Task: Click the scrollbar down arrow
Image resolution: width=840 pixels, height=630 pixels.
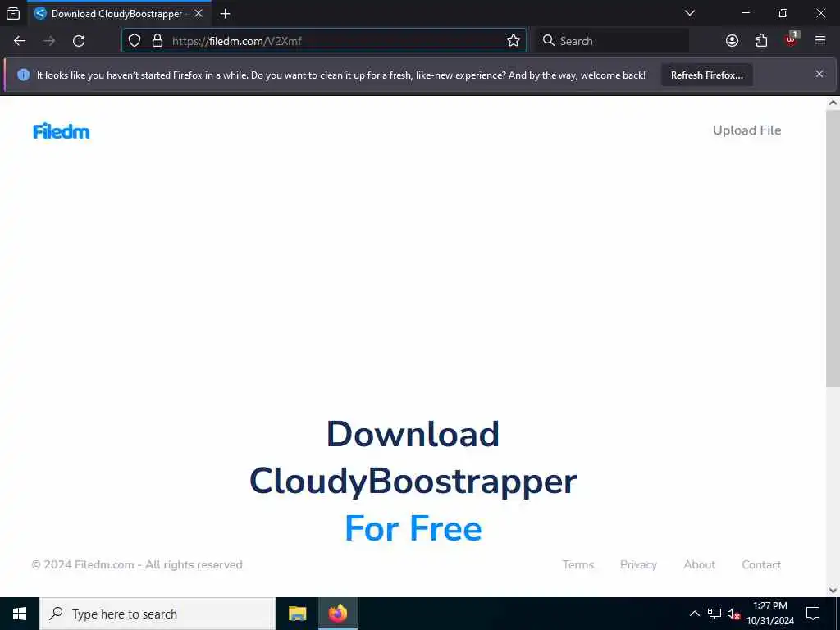Action: (833, 591)
